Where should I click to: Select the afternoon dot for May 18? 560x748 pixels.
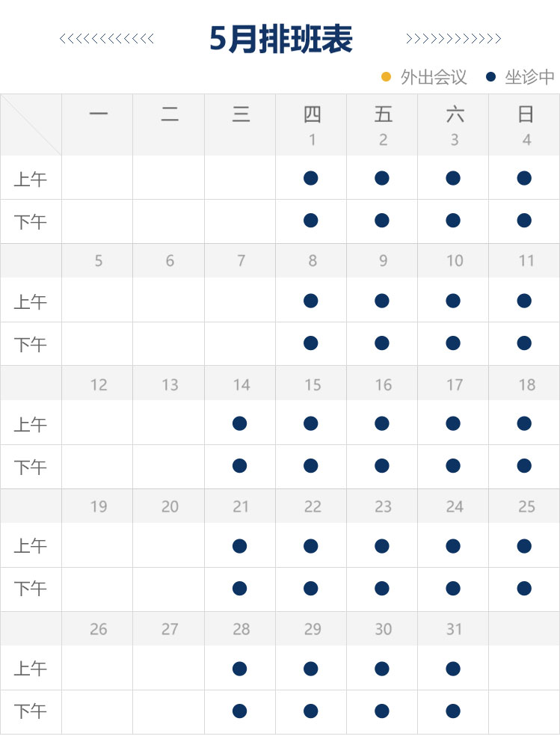tap(524, 465)
